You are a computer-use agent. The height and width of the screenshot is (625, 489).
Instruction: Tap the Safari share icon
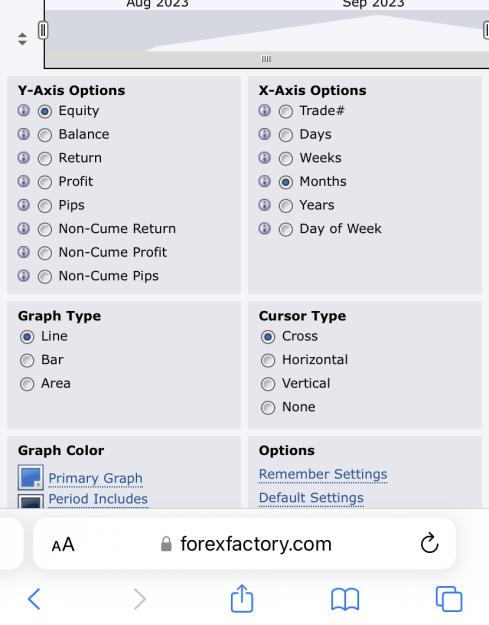242,598
